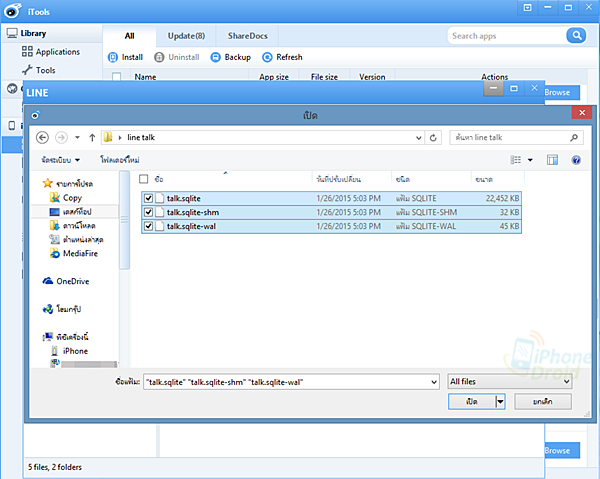This screenshot has height=479, width=600.
Task: Switch to the Update(8) tab
Action: (x=186, y=36)
